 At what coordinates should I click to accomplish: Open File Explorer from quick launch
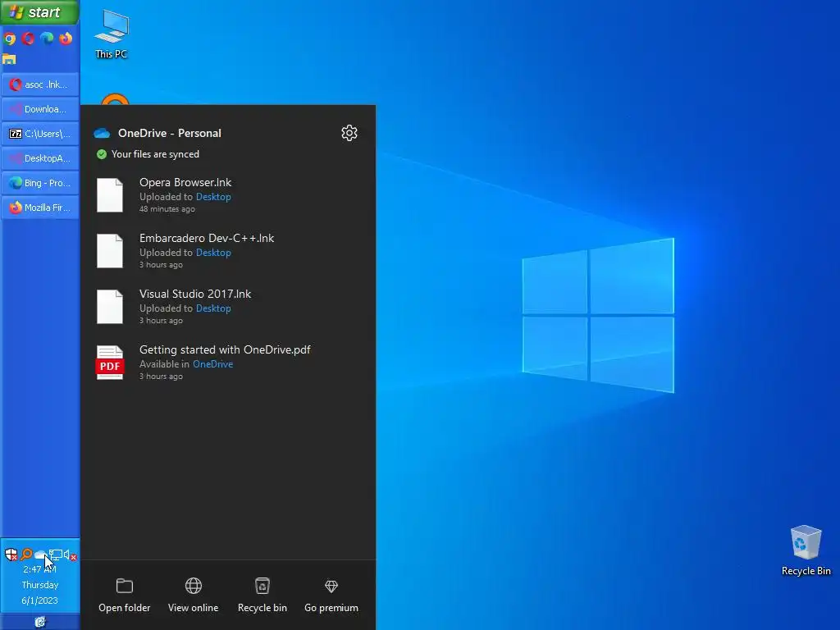[x=9, y=59]
